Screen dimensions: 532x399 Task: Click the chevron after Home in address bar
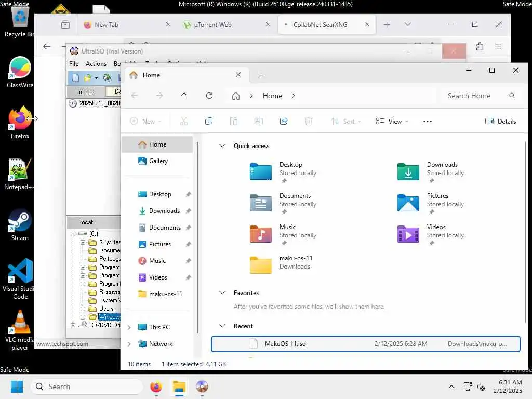294,96
